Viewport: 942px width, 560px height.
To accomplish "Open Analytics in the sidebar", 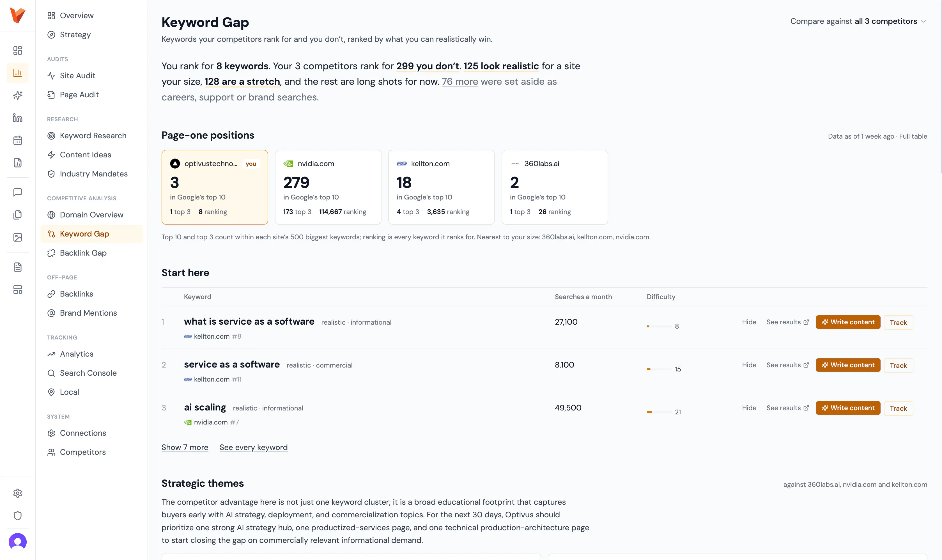I will pos(92,354).
